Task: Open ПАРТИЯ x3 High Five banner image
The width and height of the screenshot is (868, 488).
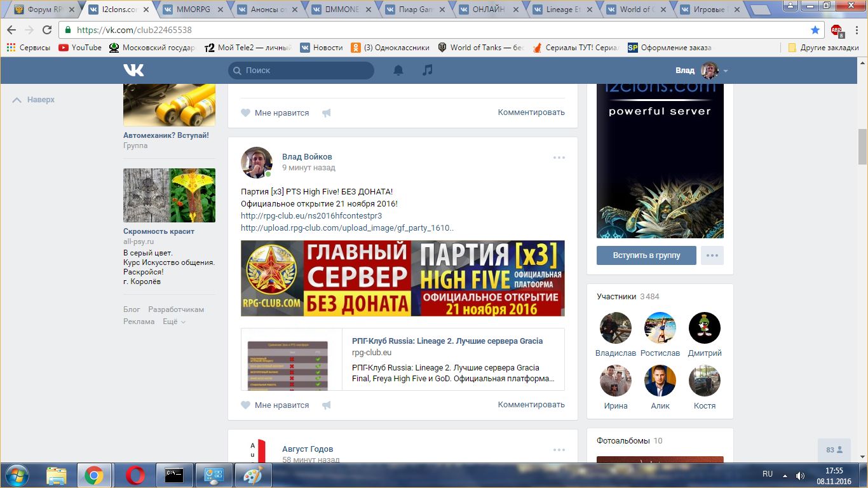Action: 403,278
